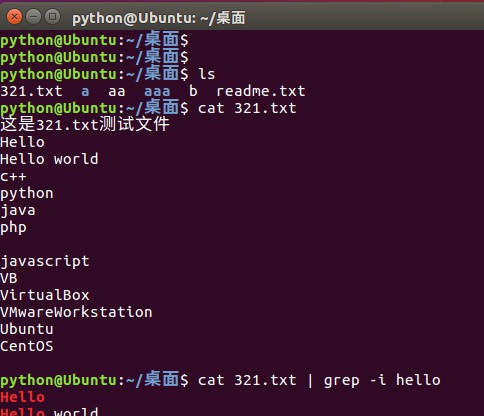Click readme.txt in the ls output
The height and width of the screenshot is (416, 484).
[261, 91]
